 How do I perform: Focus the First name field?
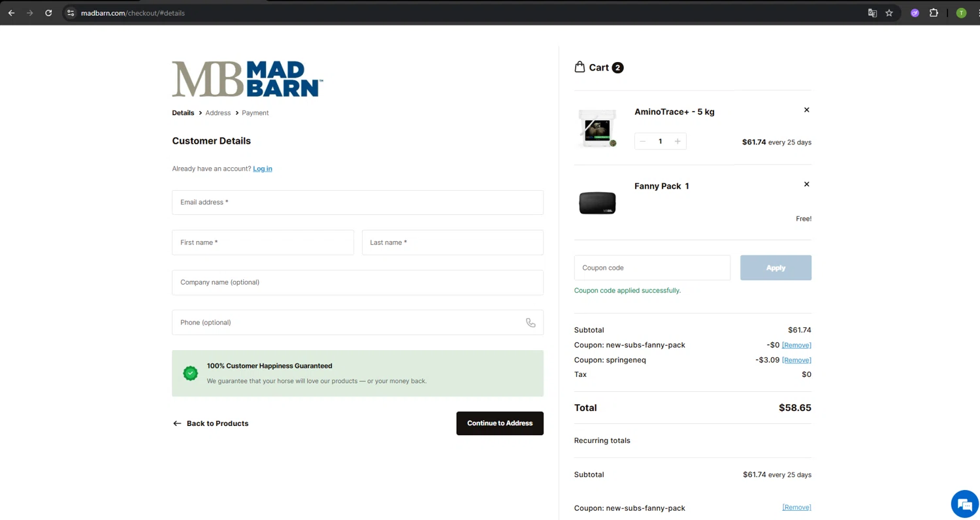pos(263,242)
